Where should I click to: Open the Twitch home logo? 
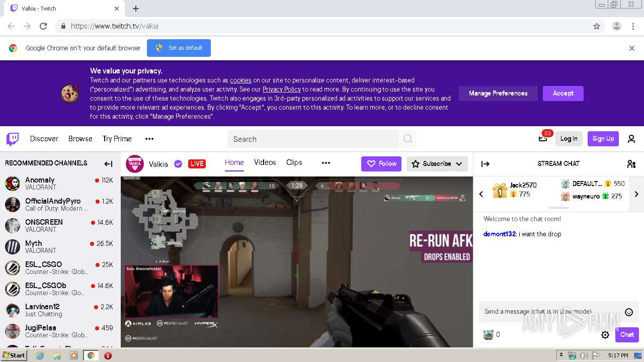click(13, 139)
